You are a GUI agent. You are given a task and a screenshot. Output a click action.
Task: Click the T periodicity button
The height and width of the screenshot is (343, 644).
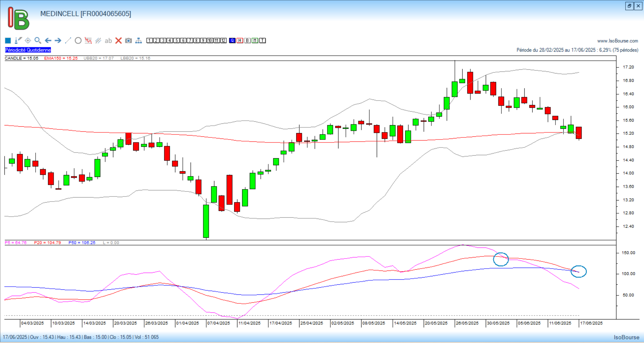(x=263, y=41)
